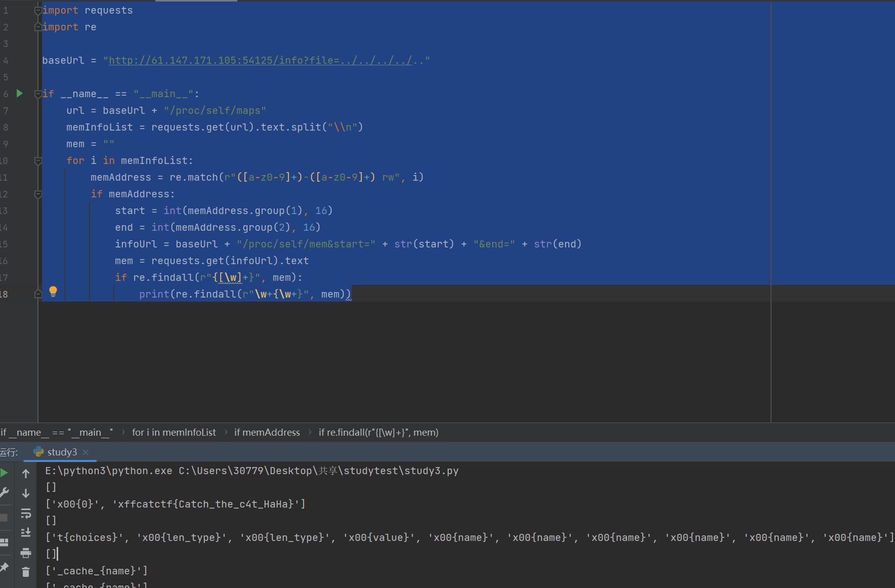Collapse the if memAddress fold at line 12
The width and height of the screenshot is (895, 588).
click(x=38, y=194)
